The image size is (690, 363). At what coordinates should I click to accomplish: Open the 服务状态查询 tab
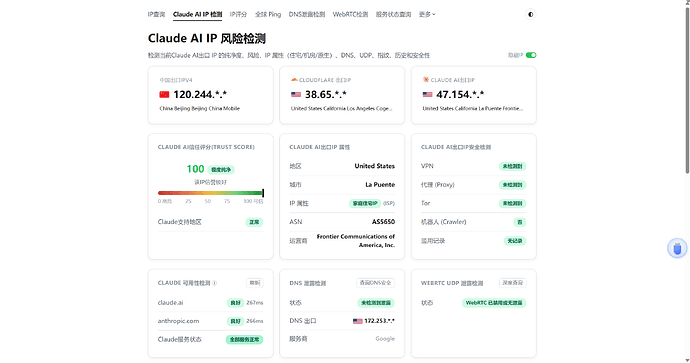393,15
